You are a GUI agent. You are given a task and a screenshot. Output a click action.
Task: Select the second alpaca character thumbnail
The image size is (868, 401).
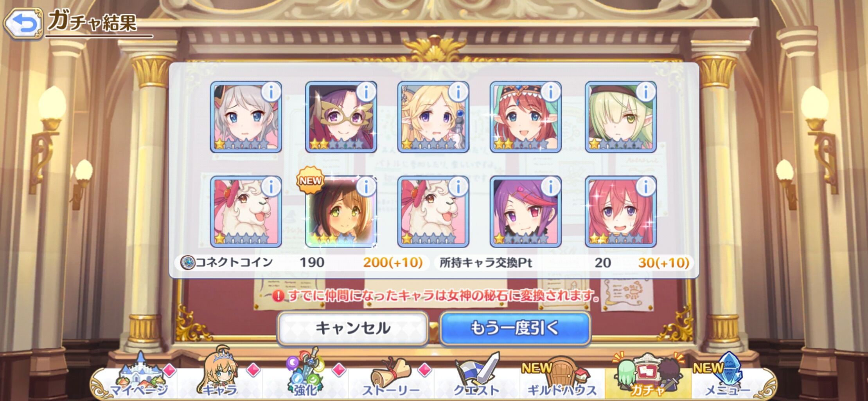[x=433, y=211]
